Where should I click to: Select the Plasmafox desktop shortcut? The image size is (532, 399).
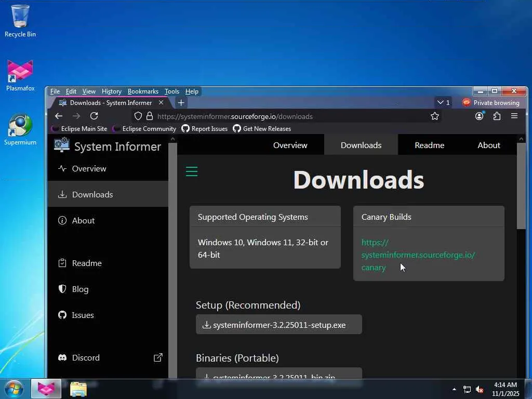(x=20, y=75)
